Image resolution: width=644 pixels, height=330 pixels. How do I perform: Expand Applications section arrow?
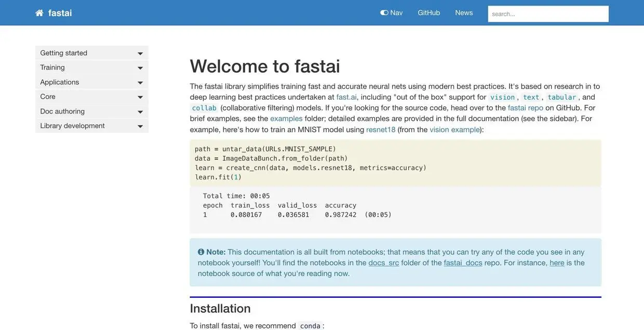point(140,82)
